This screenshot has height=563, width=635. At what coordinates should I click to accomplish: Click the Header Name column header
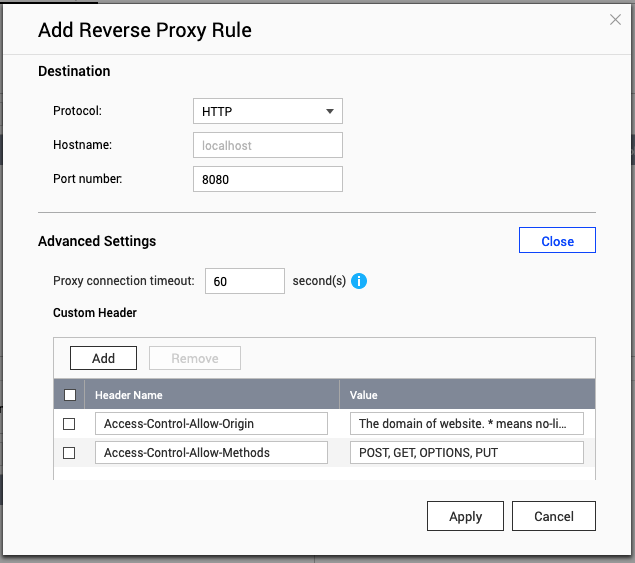[x=211, y=395]
